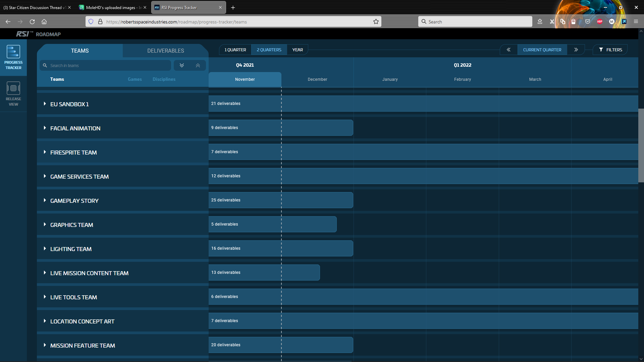Click the Cut scissors toolbar icon

coord(552,22)
